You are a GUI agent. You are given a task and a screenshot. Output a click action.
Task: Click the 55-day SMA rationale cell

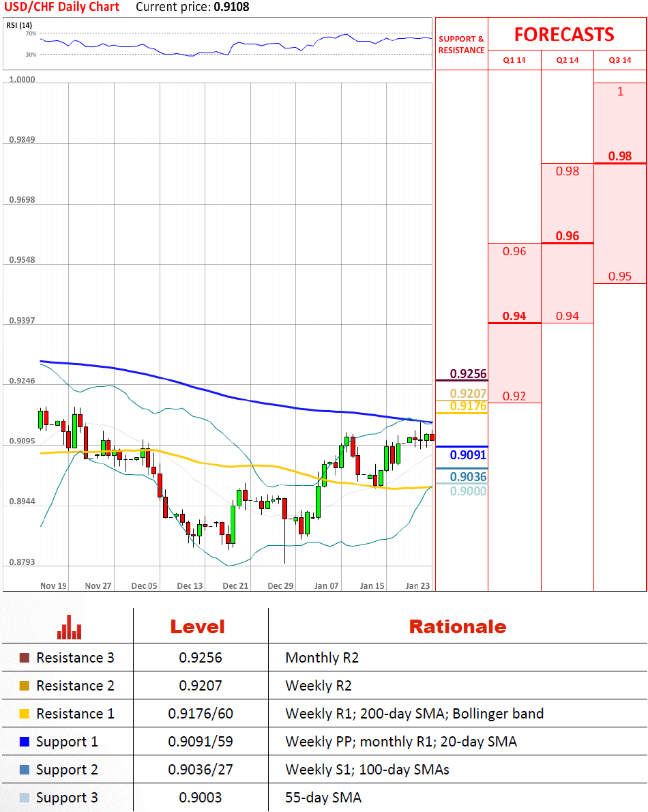[323, 798]
